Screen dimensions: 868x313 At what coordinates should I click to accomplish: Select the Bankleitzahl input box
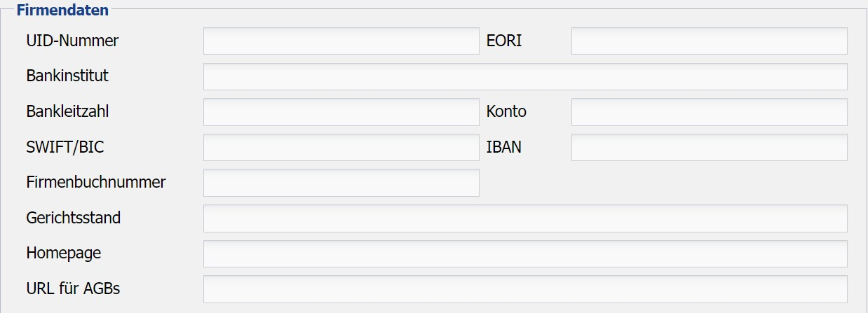point(341,112)
